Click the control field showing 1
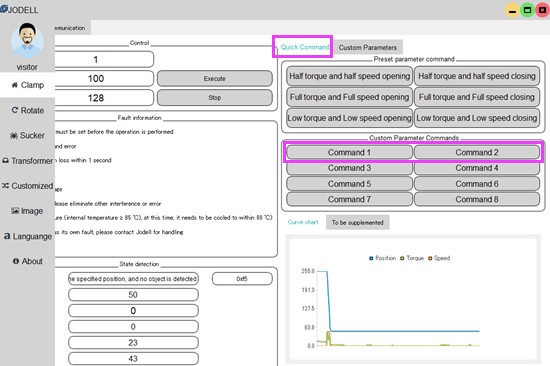This screenshot has width=550, height=366. click(104, 60)
